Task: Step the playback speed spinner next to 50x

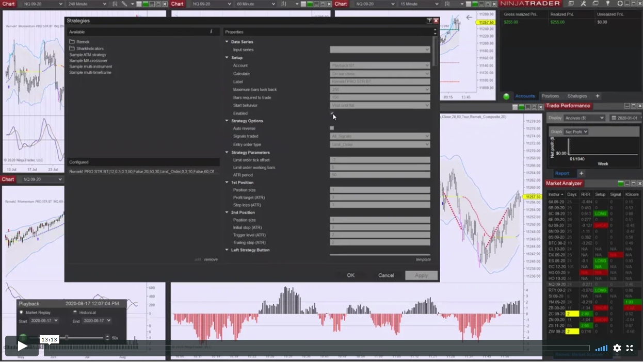Action: pyautogui.click(x=108, y=338)
